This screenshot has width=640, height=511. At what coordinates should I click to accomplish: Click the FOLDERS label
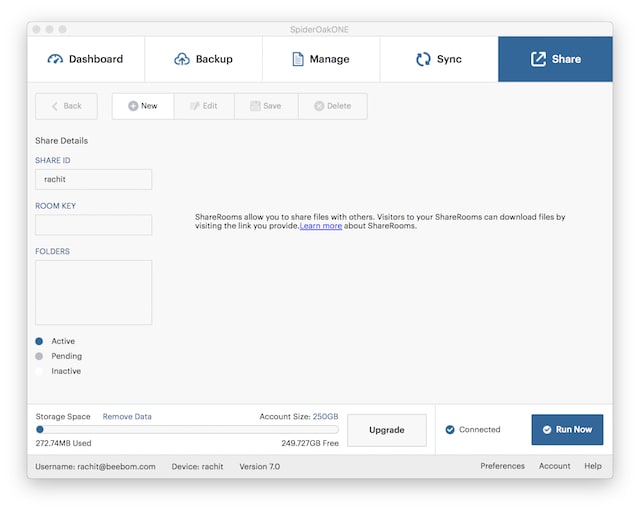pos(52,251)
